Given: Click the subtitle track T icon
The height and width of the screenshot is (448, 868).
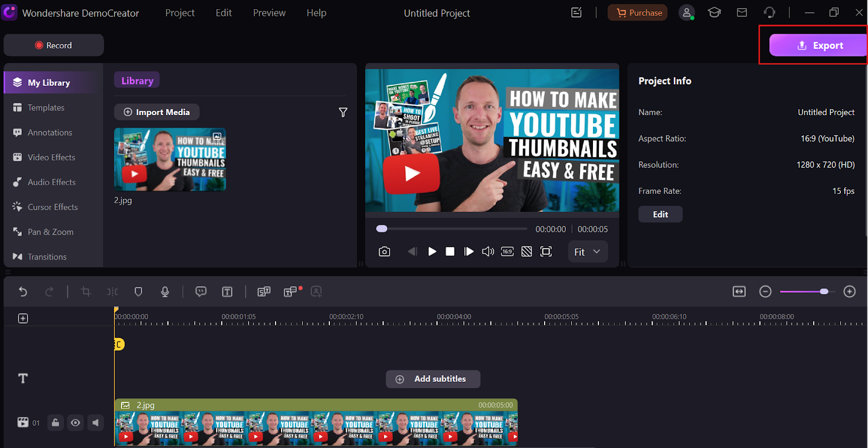Looking at the screenshot, I should point(23,378).
